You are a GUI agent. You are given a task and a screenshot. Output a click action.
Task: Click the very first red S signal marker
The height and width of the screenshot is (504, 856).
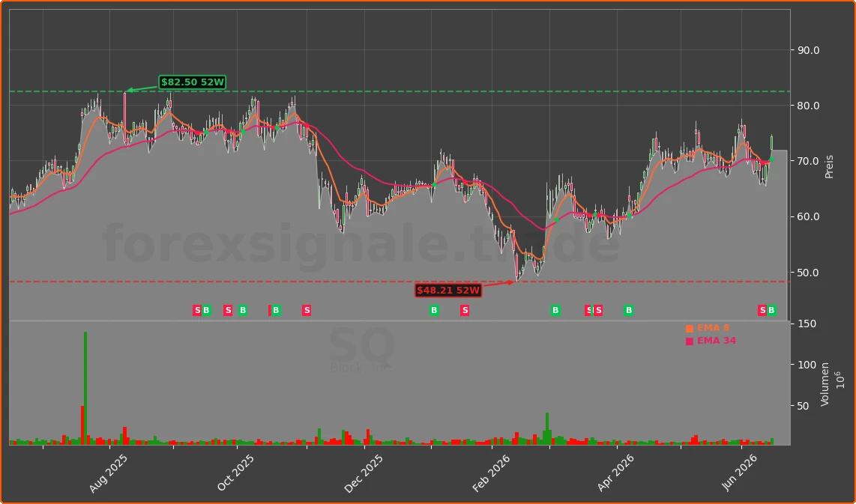tap(197, 310)
